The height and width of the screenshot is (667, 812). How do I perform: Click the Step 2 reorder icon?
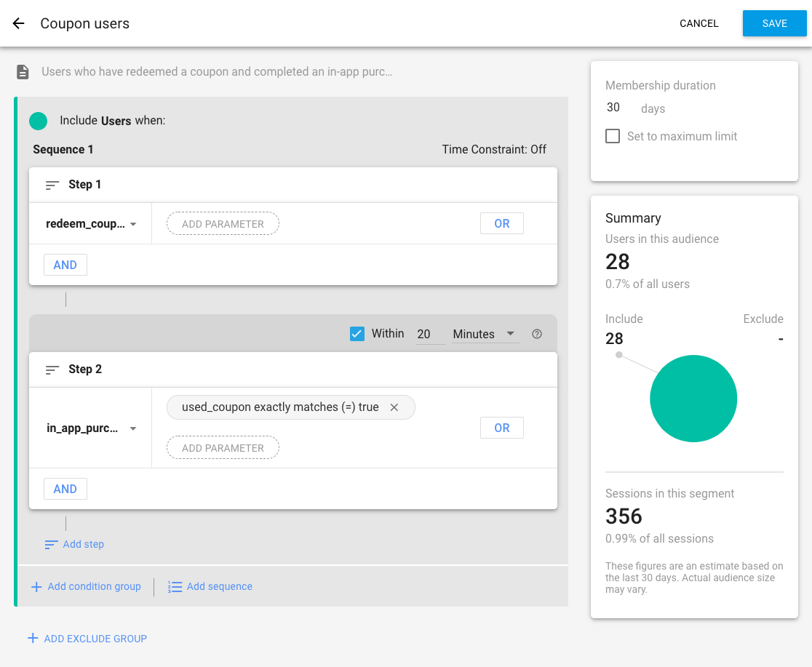[52, 370]
